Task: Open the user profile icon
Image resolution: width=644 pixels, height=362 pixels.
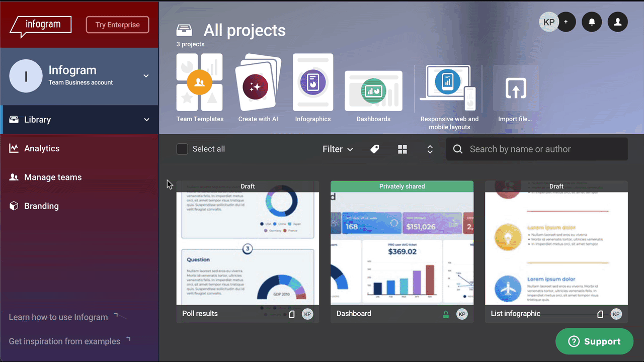Action: pyautogui.click(x=618, y=22)
